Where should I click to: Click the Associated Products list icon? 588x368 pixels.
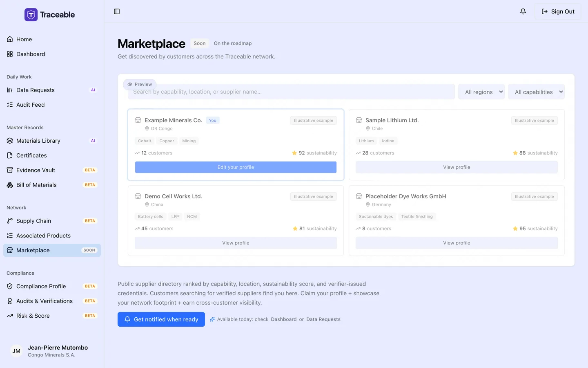point(10,236)
